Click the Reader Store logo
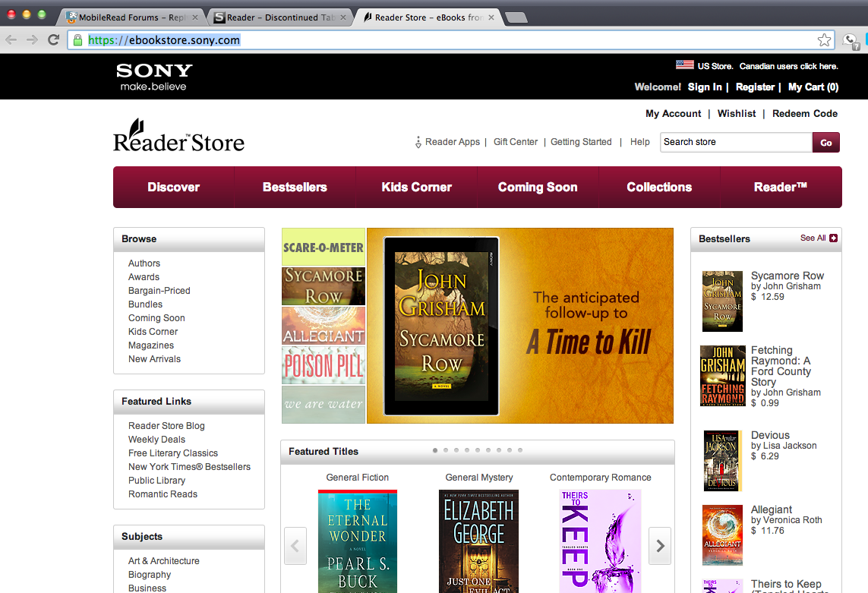This screenshot has height=593, width=868. (178, 136)
